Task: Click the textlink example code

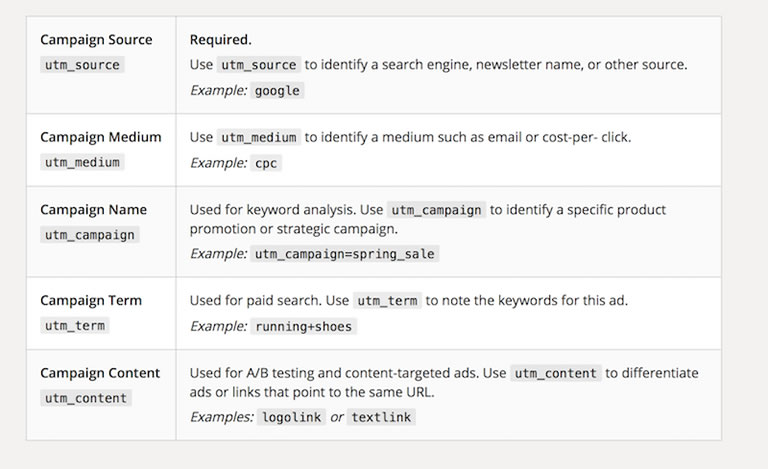Action: [x=381, y=417]
